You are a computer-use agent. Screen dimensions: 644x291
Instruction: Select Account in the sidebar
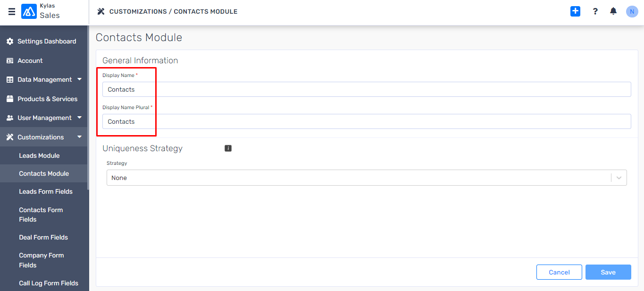(x=30, y=60)
